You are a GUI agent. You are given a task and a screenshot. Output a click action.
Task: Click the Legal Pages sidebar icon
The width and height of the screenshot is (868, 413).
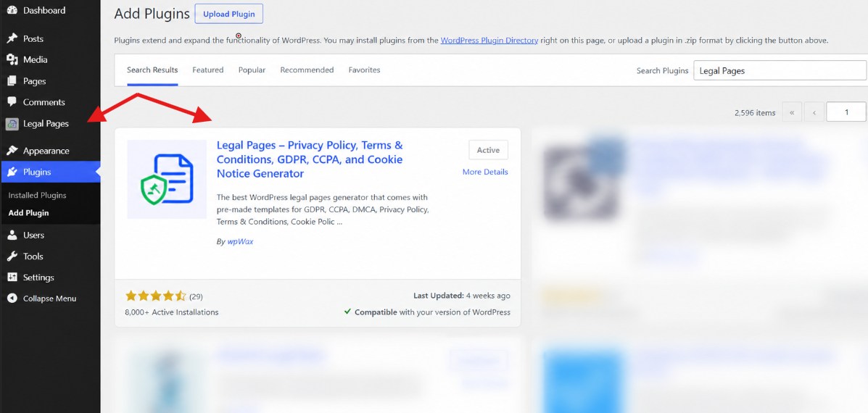coord(12,124)
